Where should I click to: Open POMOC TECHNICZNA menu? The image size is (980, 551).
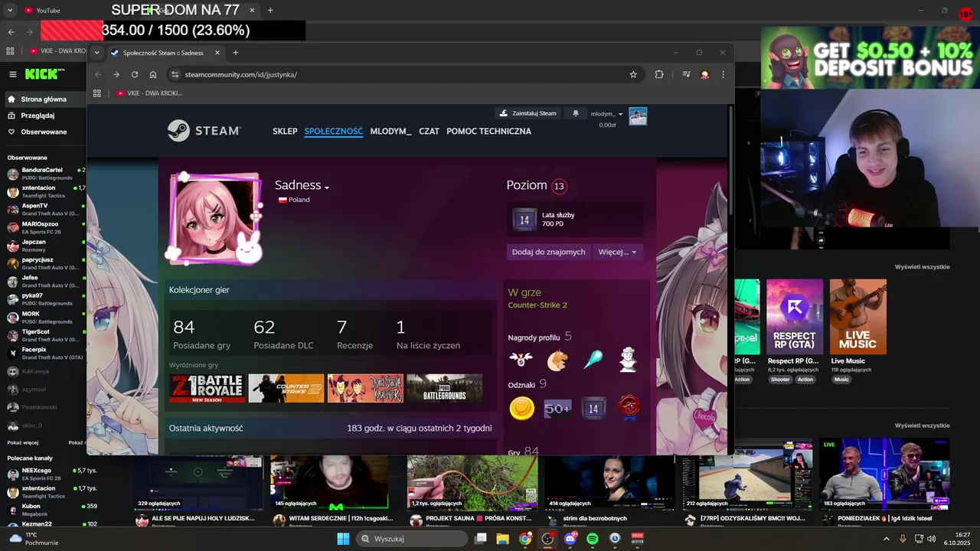[x=488, y=132]
